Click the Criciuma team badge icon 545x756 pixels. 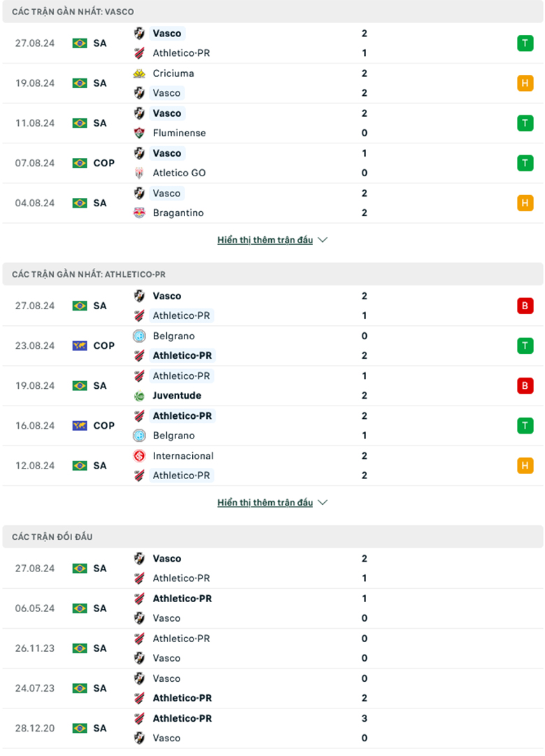[x=138, y=73]
